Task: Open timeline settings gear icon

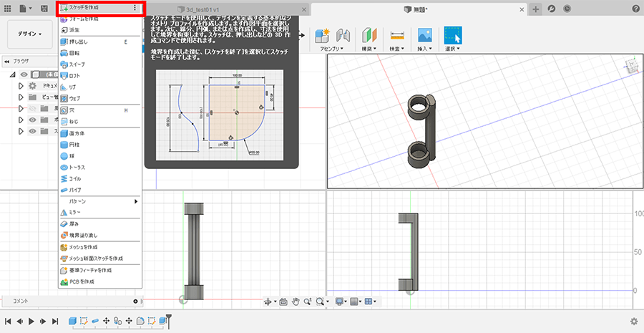Action: [x=633, y=322]
